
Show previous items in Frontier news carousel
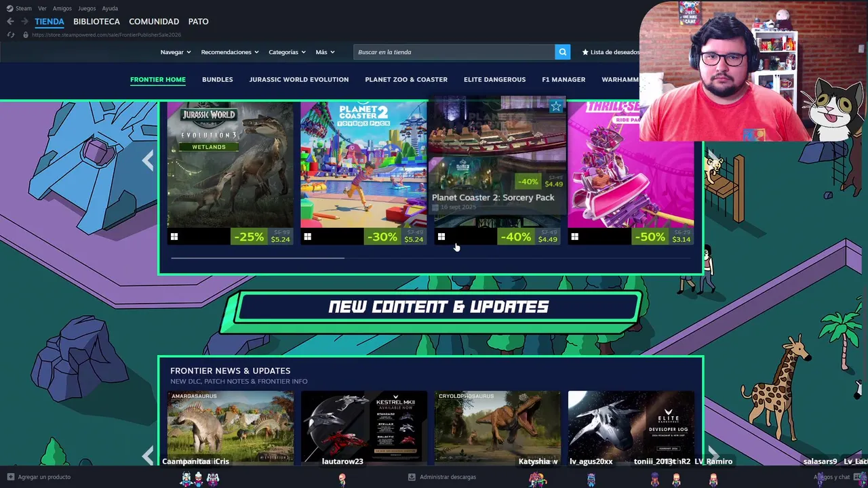(148, 456)
